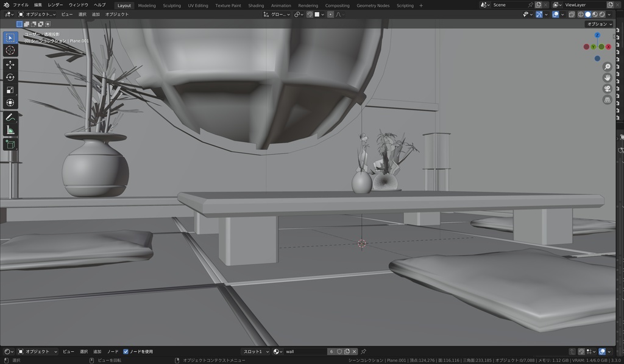Viewport: 624px width, 364px height.
Task: Open the pivot point dropdown
Action: (299, 15)
